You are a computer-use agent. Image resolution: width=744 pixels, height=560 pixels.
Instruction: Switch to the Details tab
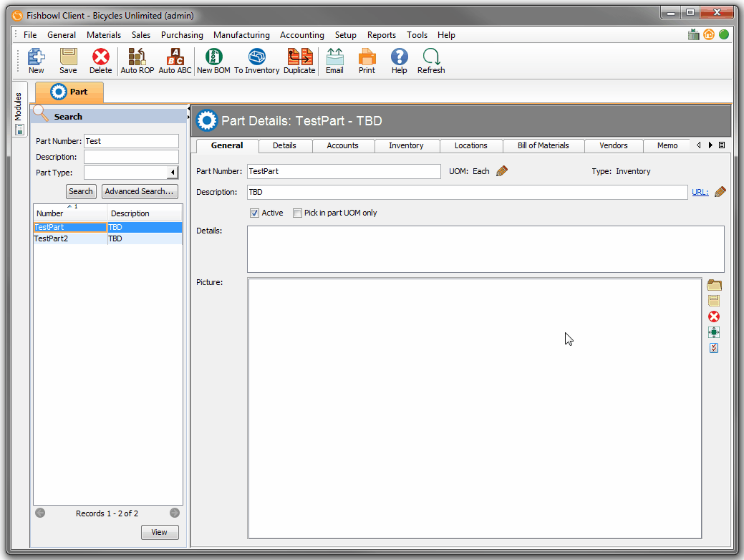pos(285,145)
